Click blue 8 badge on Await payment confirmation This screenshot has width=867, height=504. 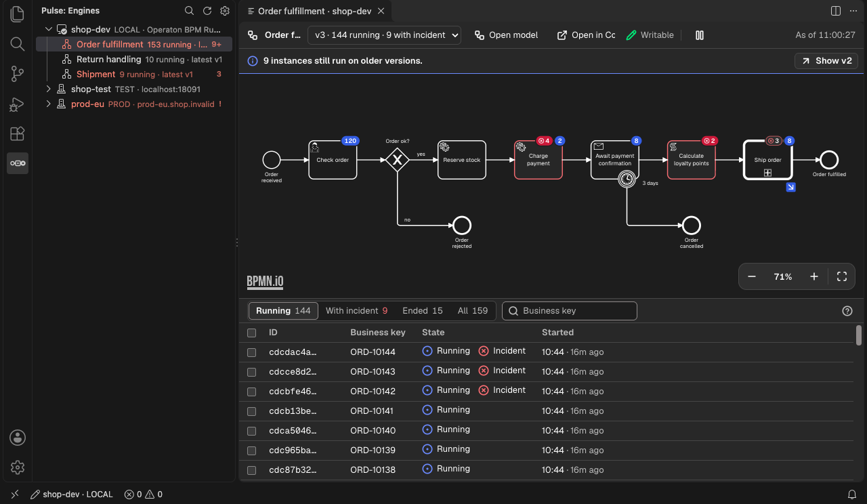coord(636,141)
